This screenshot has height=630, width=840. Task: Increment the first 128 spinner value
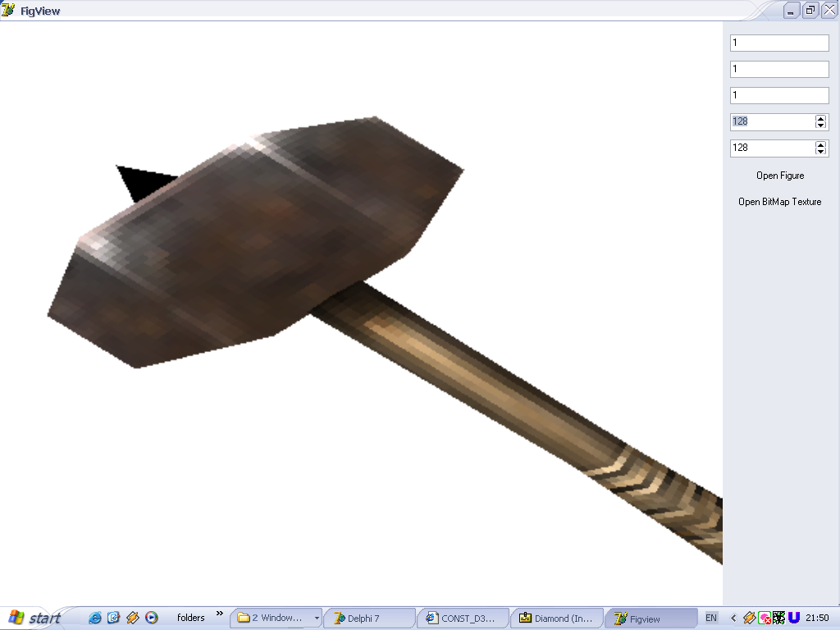[820, 118]
